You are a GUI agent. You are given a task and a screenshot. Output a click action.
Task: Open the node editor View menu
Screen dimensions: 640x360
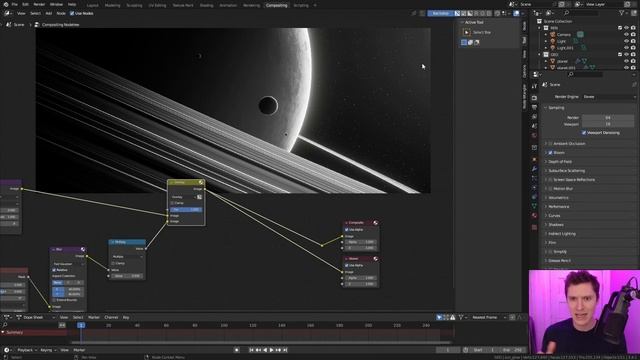pyautogui.click(x=21, y=13)
